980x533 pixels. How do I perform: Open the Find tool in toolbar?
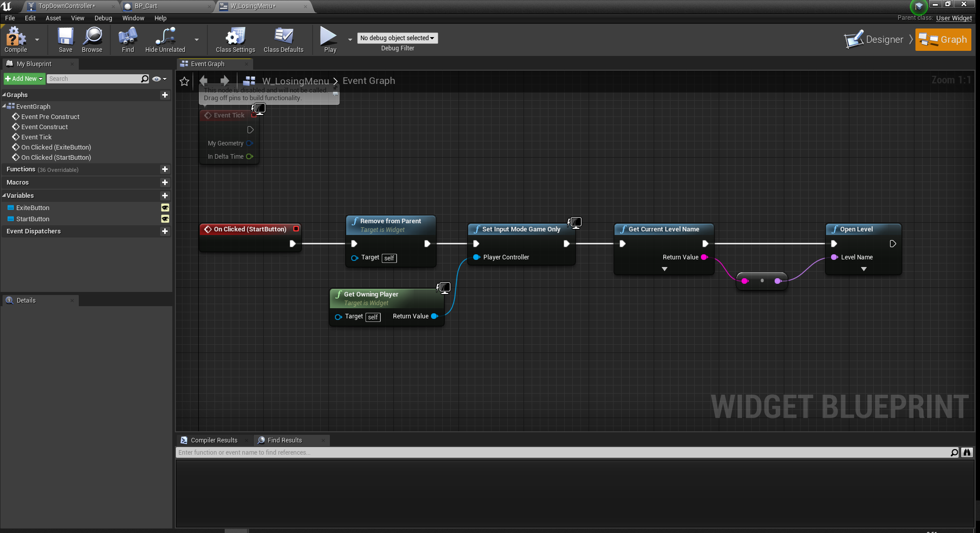coord(128,40)
